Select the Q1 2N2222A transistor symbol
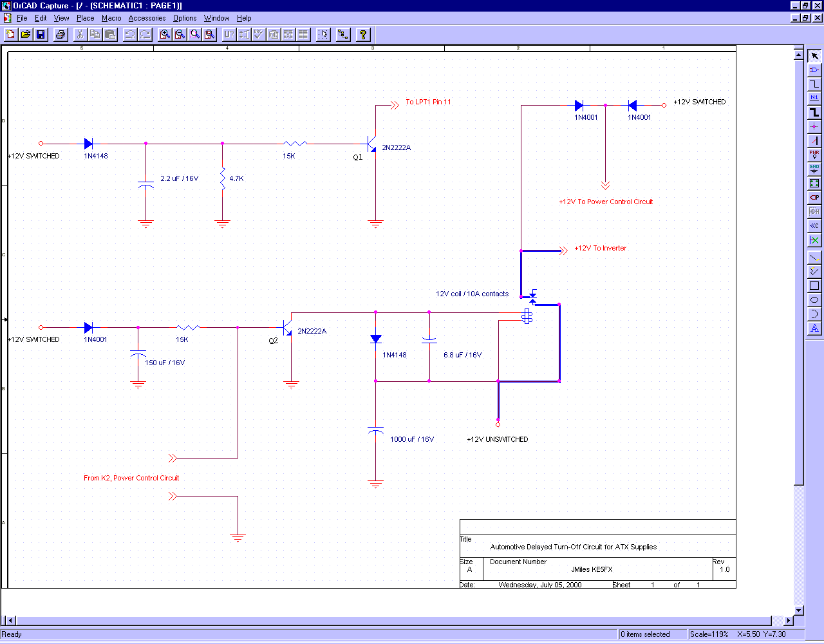824x644 pixels. (371, 144)
